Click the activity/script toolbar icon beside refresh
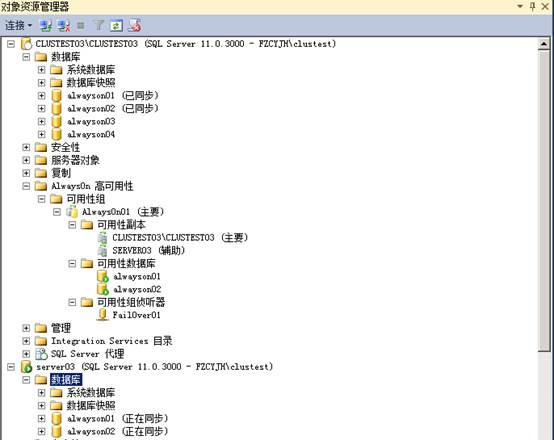The image size is (554, 440). [135, 25]
